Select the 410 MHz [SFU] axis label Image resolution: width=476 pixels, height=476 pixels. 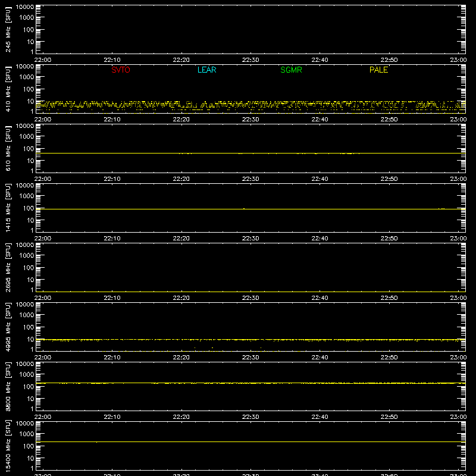pyautogui.click(x=8, y=89)
